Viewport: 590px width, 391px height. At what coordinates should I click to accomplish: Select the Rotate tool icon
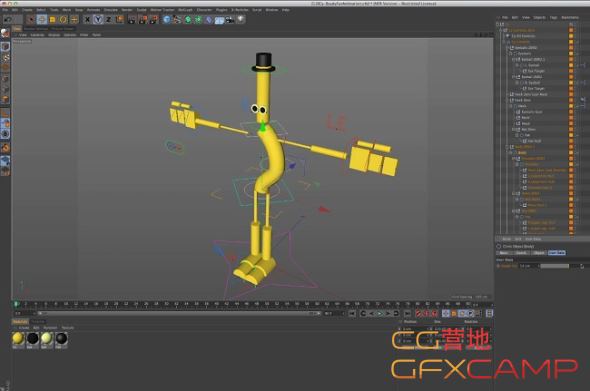click(x=63, y=19)
